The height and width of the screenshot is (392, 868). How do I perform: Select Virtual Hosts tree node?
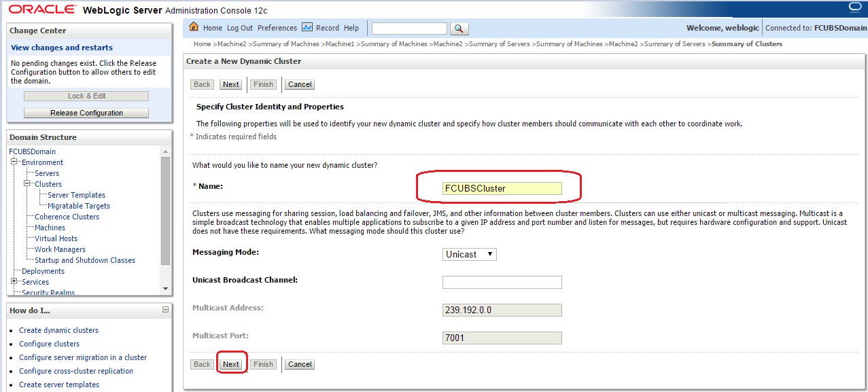coord(56,238)
